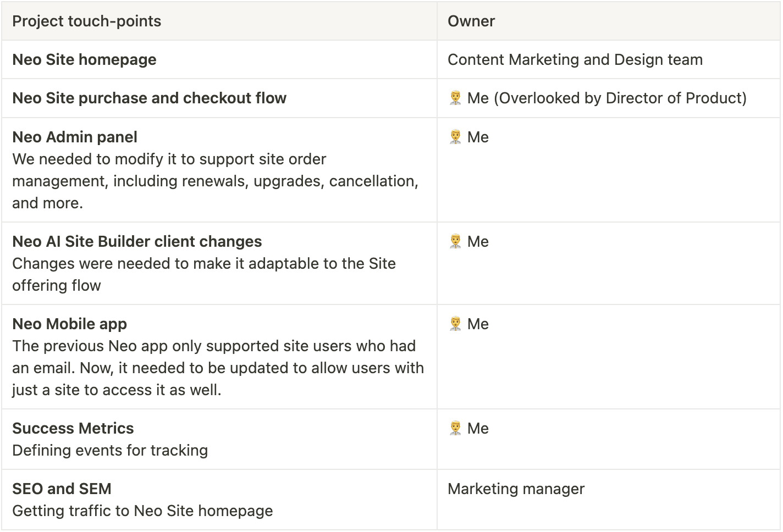Click "Getting traffic to Neo Site homepage" text
The image size is (783, 532).
(x=142, y=511)
